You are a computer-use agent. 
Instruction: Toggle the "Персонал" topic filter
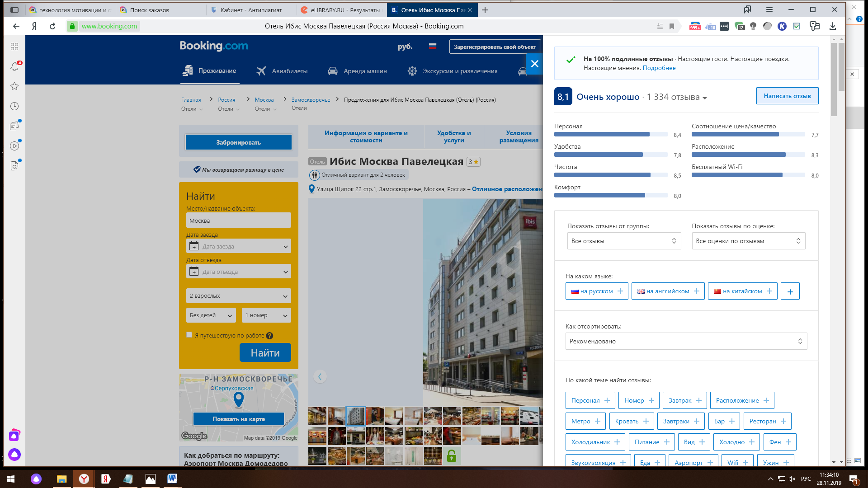tap(590, 400)
